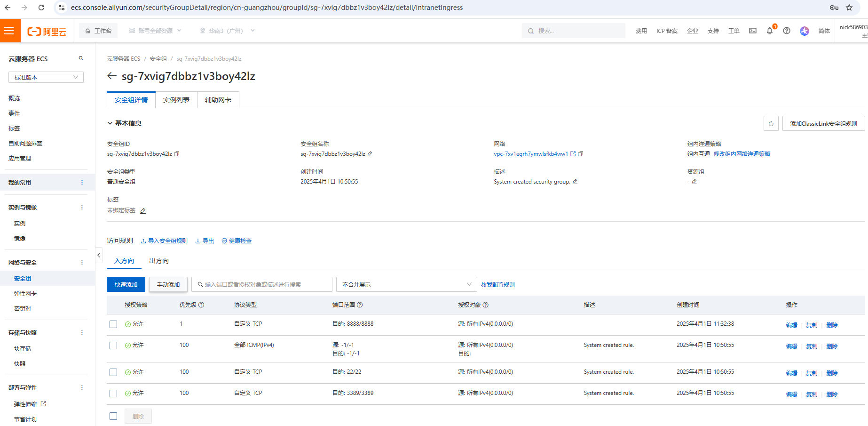Select the checkbox for port 8888 rule

(113, 324)
